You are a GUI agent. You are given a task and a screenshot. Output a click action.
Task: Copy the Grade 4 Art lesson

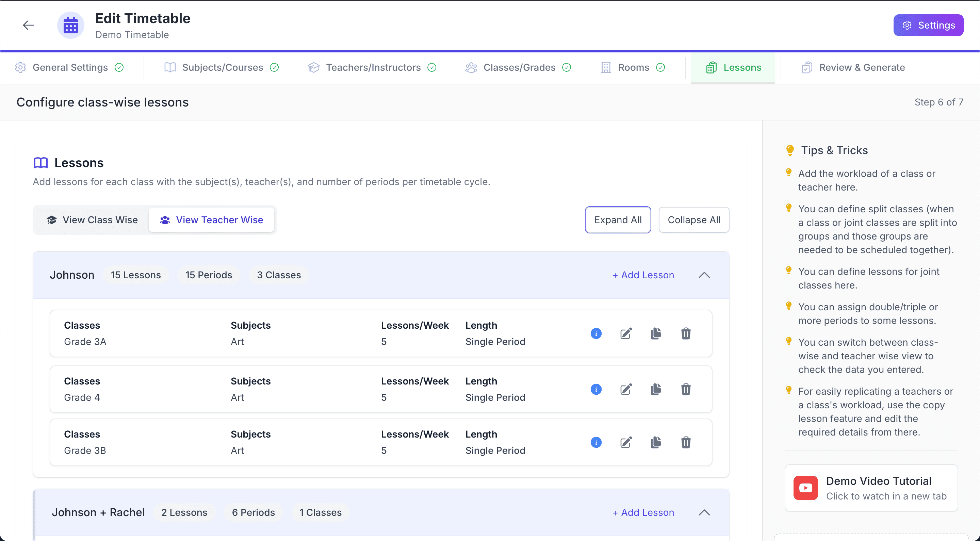656,389
